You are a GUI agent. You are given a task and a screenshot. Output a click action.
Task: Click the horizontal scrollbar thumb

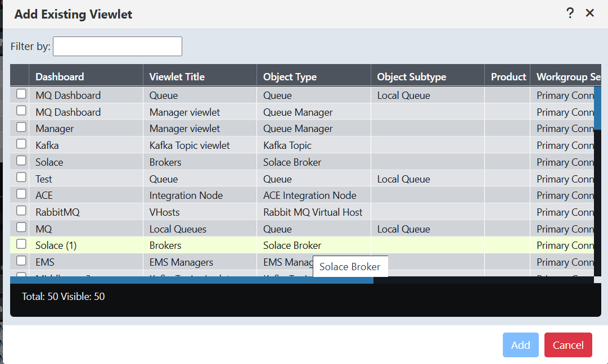192,280
